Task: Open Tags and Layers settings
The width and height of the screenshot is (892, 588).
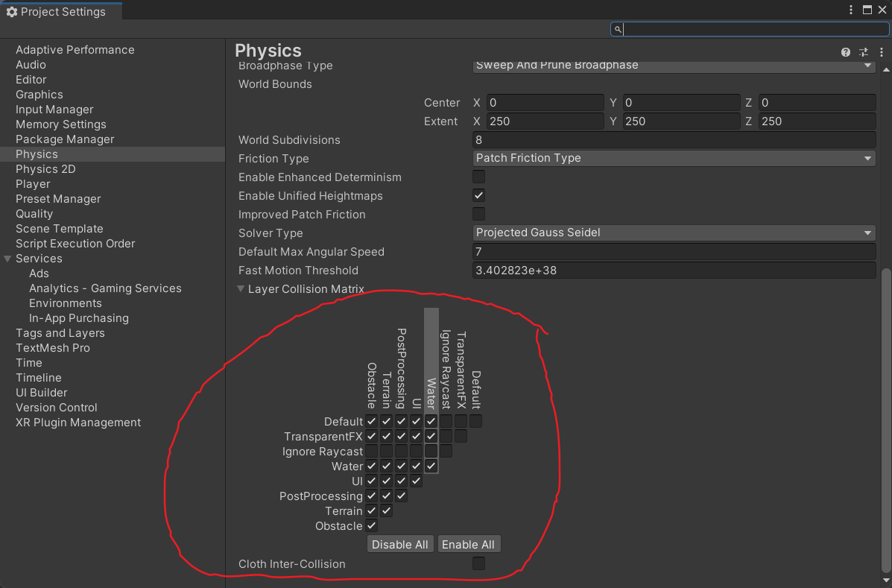Action: coord(60,333)
